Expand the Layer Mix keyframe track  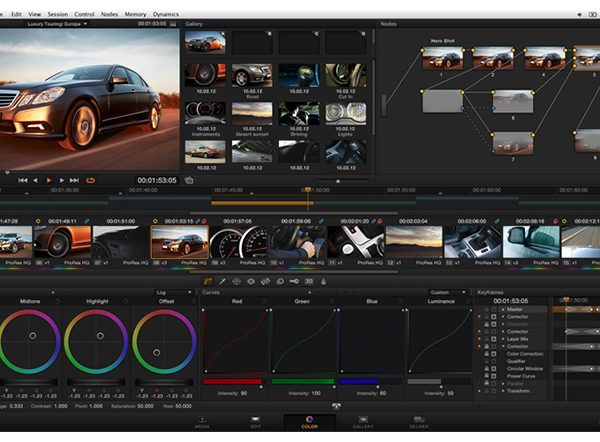tap(503, 339)
